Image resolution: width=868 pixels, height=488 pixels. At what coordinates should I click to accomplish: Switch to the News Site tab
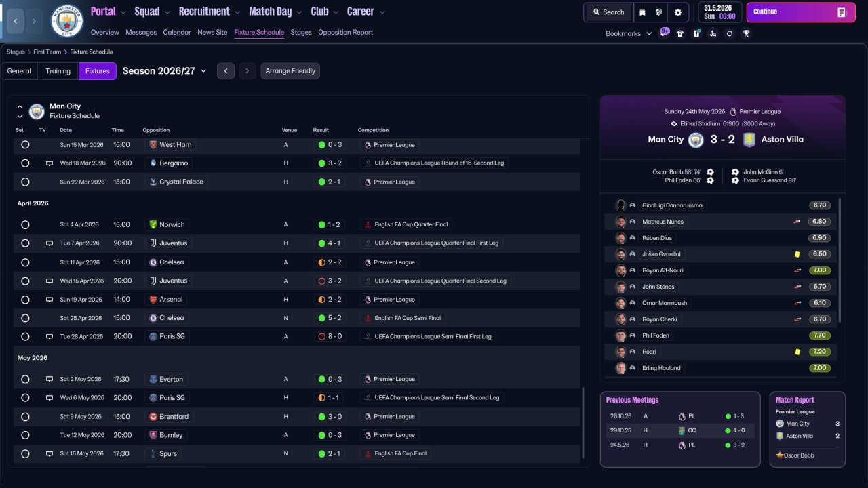pos(212,33)
